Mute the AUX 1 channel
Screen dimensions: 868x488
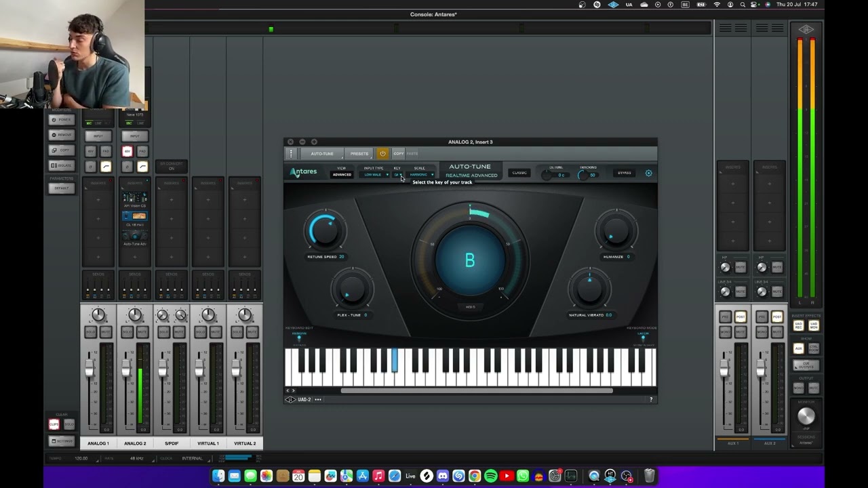tap(741, 333)
